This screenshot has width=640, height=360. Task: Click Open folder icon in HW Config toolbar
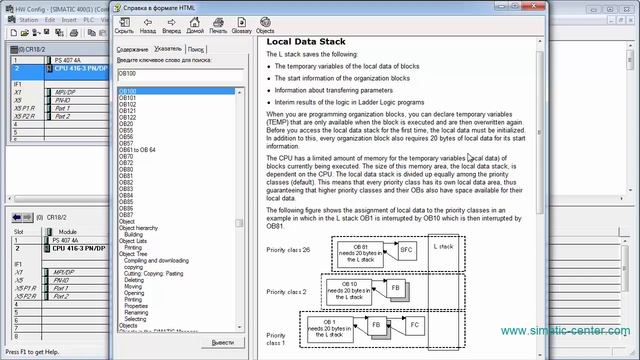coord(24,33)
